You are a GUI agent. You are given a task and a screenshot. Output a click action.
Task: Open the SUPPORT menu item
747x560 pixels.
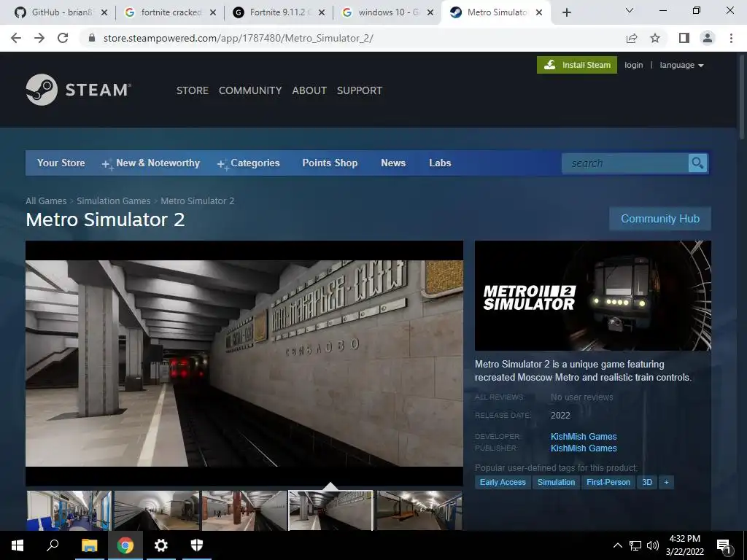(359, 90)
